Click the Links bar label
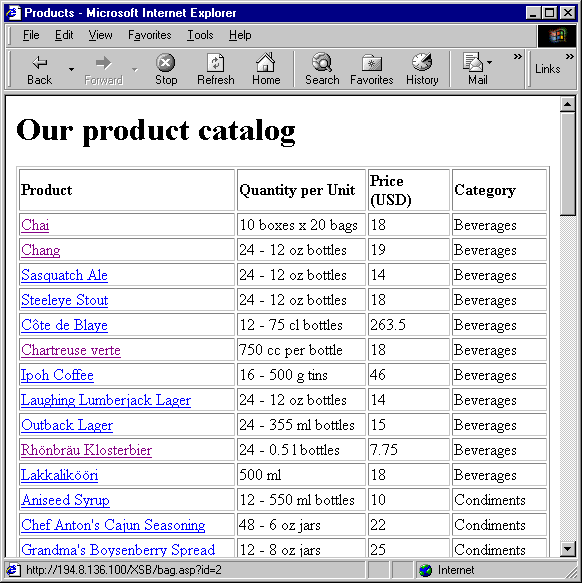Viewport: 582px width, 583px height. pyautogui.click(x=547, y=69)
